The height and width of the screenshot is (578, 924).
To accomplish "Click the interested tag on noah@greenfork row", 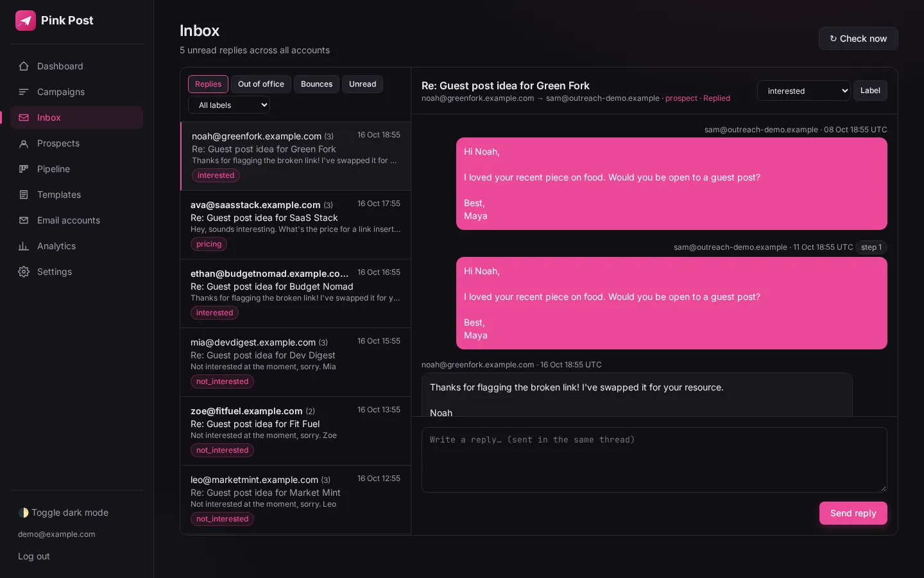I will click(216, 175).
